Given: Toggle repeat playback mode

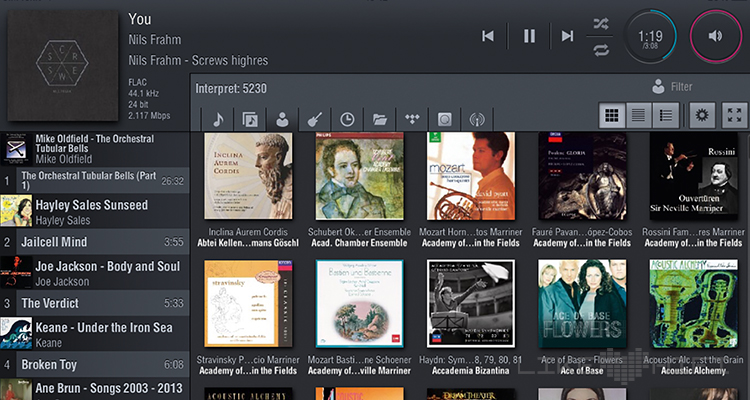Looking at the screenshot, I should pos(601,50).
